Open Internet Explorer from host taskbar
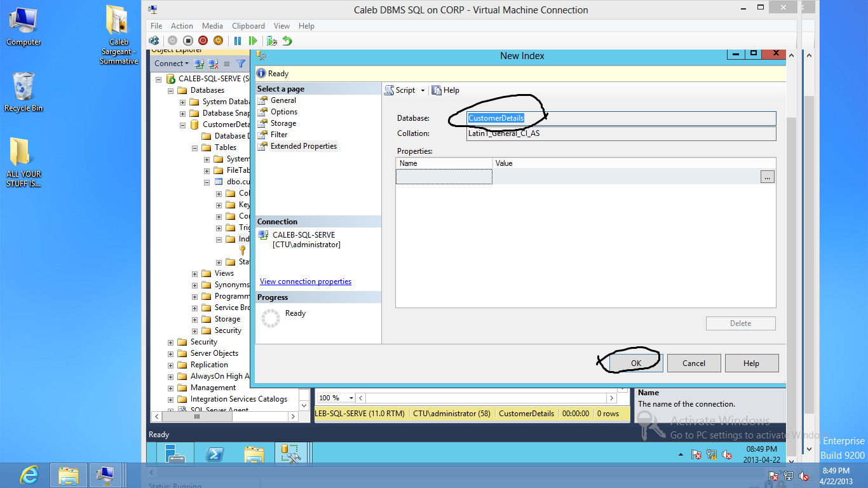 coord(29,475)
